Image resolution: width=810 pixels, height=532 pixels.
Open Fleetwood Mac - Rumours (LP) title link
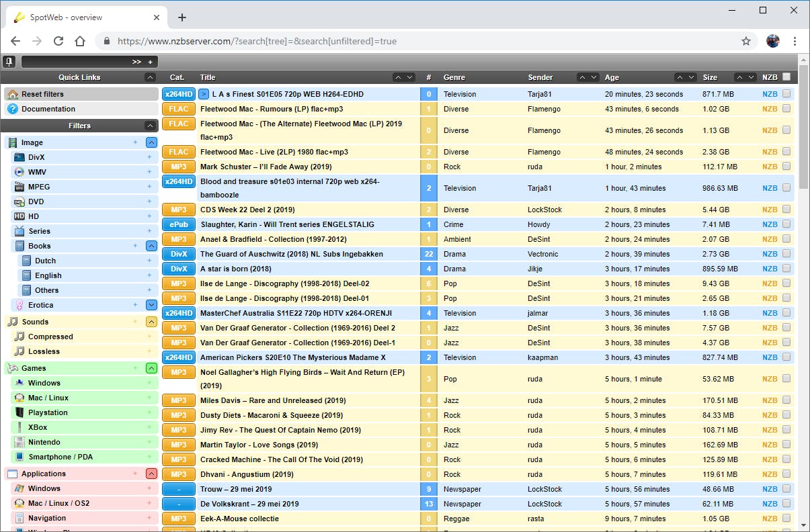tap(272, 109)
